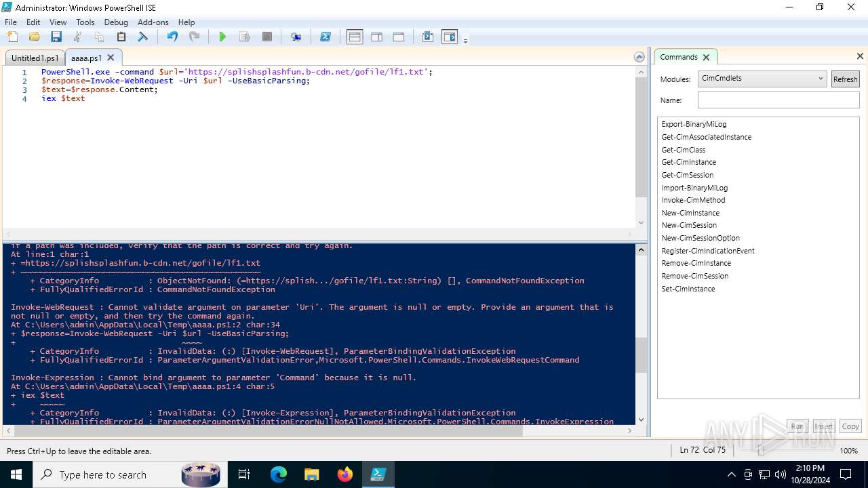The image size is (868, 488).
Task: Select Register-CimIndicationEvent command
Action: (x=708, y=251)
